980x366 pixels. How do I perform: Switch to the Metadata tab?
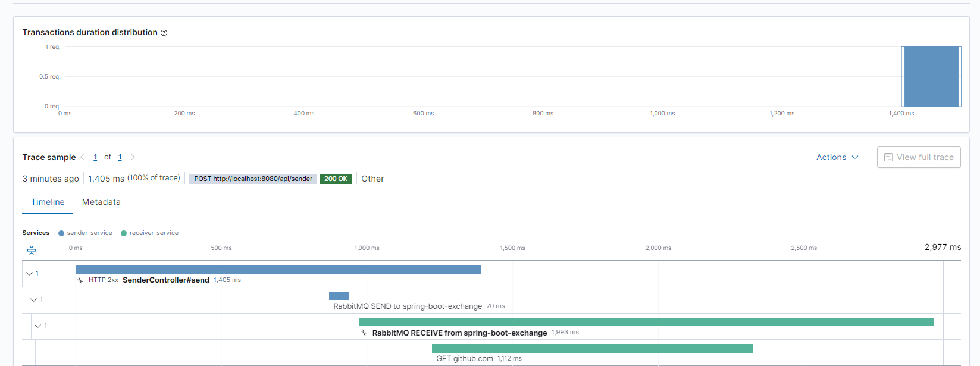coord(101,202)
